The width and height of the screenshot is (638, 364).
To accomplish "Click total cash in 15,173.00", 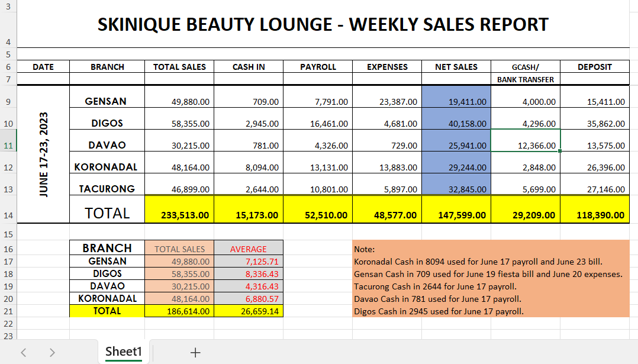I will point(249,210).
